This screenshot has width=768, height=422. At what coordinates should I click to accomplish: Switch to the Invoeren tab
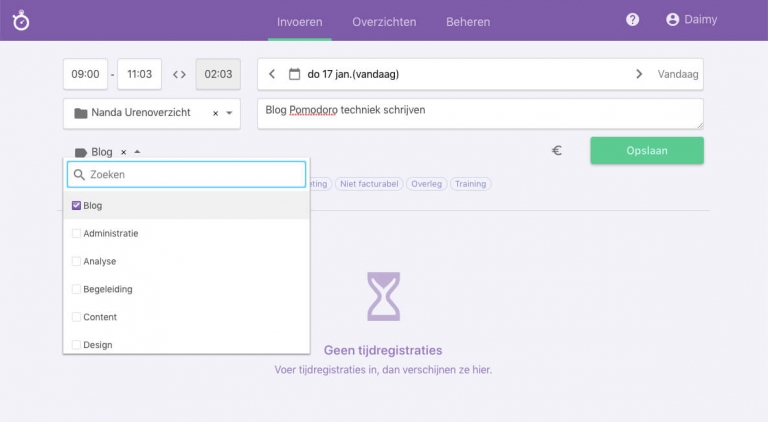pos(300,22)
